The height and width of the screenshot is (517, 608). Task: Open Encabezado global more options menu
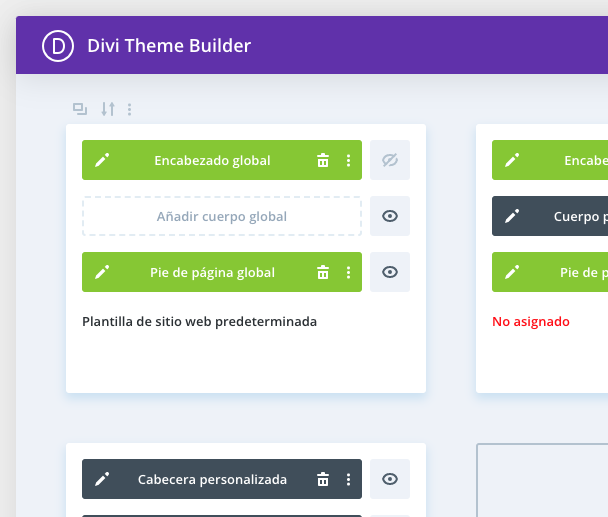pos(348,160)
